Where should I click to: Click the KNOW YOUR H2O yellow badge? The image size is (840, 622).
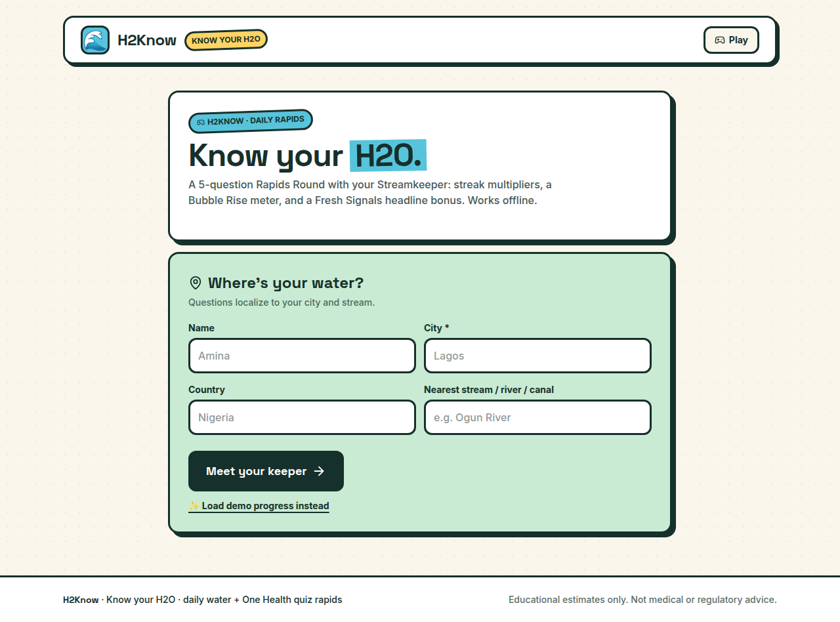click(226, 40)
